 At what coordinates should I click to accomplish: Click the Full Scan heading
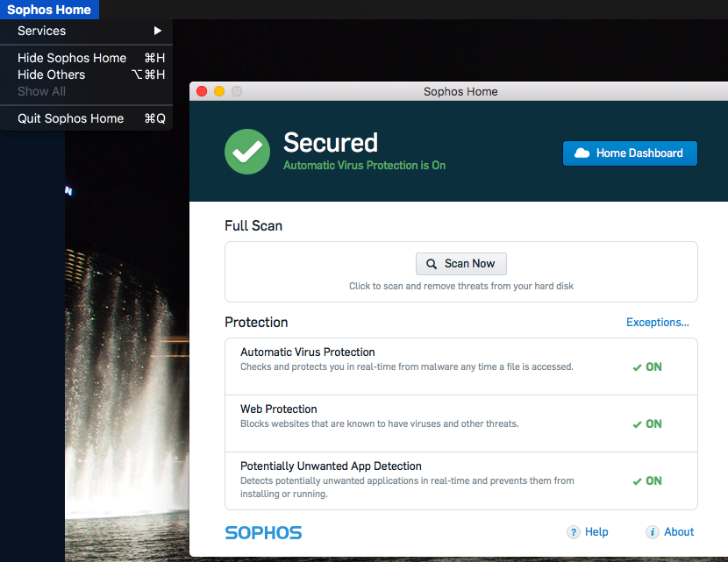(253, 225)
